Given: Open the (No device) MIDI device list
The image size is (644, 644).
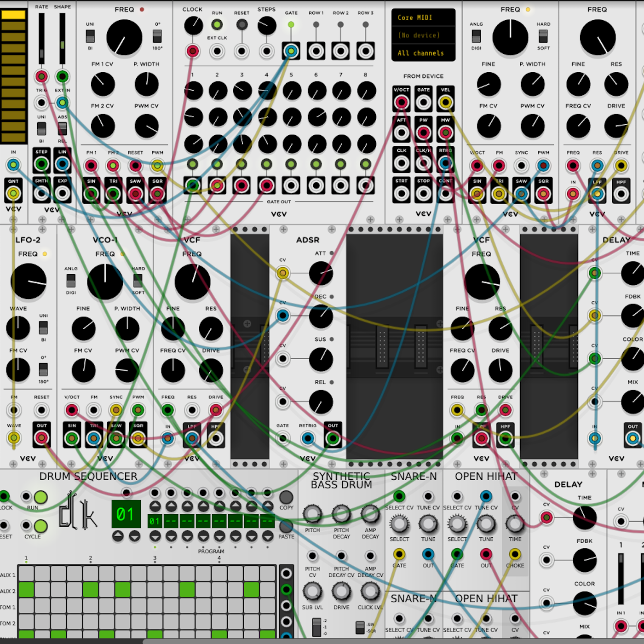Looking at the screenshot, I should point(423,35).
